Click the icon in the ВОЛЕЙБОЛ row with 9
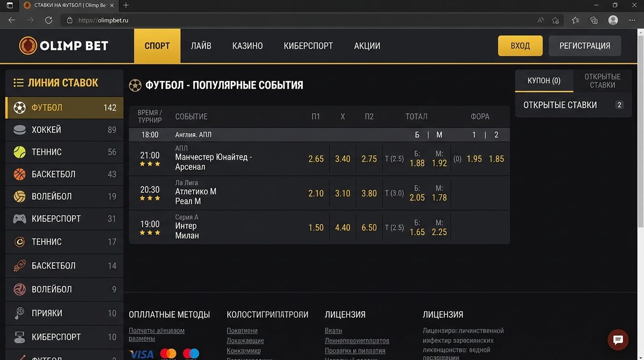The height and width of the screenshot is (360, 644). 20,289
